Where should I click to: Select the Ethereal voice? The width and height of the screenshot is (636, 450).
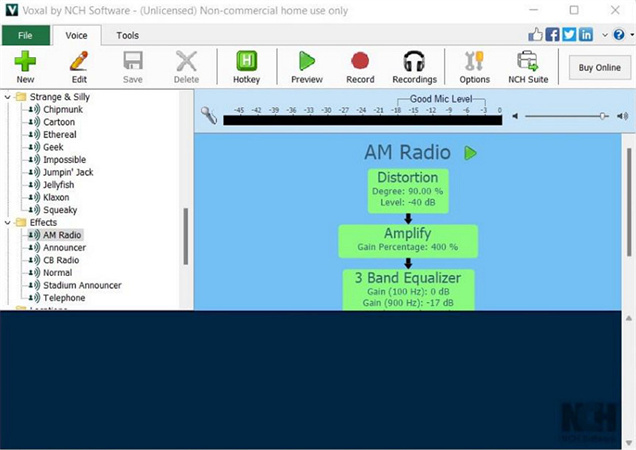(x=60, y=135)
